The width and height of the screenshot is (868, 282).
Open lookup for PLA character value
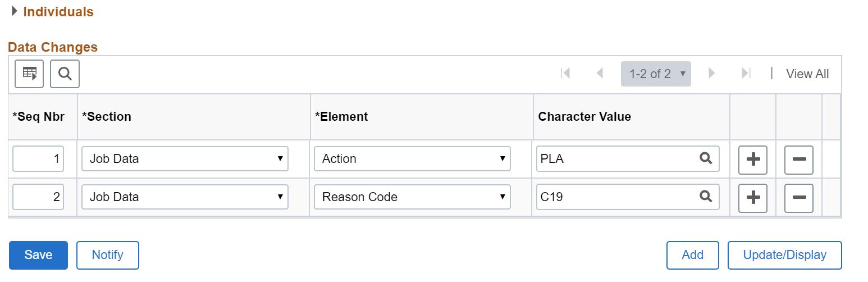(x=705, y=158)
